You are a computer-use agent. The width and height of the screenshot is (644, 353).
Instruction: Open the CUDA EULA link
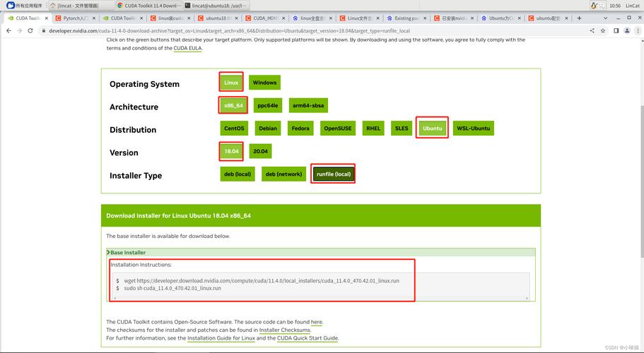187,48
